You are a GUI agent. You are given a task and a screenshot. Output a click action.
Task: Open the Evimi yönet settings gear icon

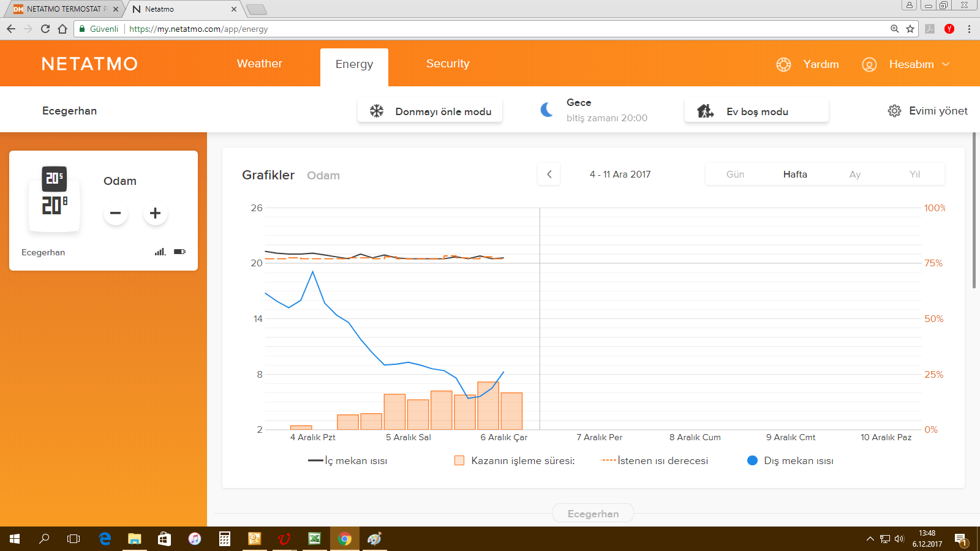(894, 111)
